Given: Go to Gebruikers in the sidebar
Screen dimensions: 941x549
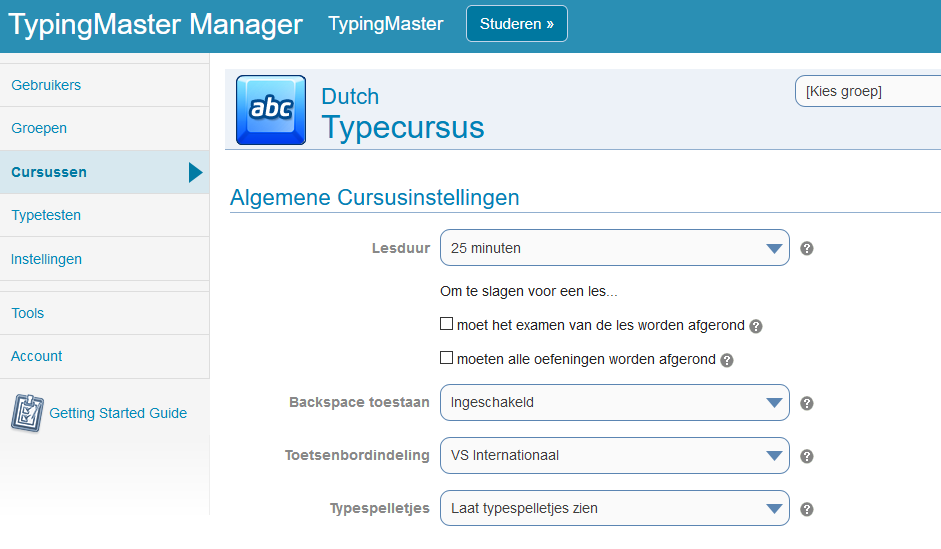Looking at the screenshot, I should (104, 85).
